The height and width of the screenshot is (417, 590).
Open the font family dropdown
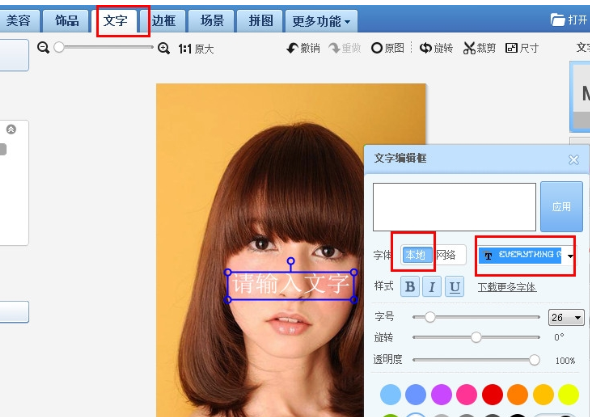click(x=570, y=256)
